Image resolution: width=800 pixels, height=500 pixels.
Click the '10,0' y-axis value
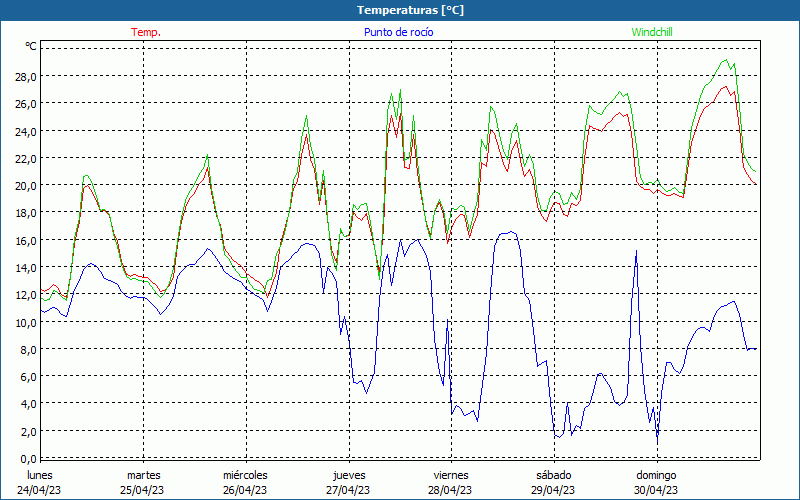(x=26, y=322)
